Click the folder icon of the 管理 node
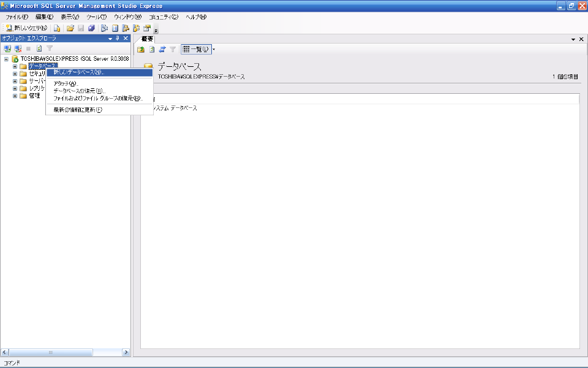Viewport: 588px width, 368px height. tap(23, 96)
